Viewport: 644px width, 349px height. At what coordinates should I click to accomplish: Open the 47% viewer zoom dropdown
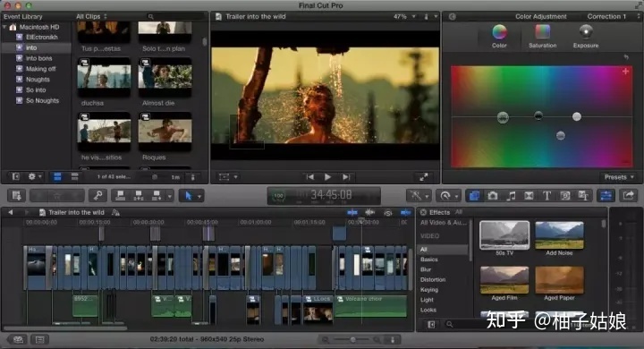click(404, 16)
